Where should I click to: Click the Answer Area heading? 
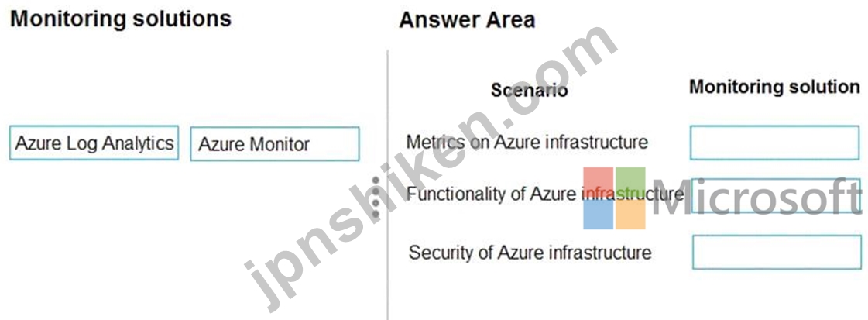click(467, 20)
